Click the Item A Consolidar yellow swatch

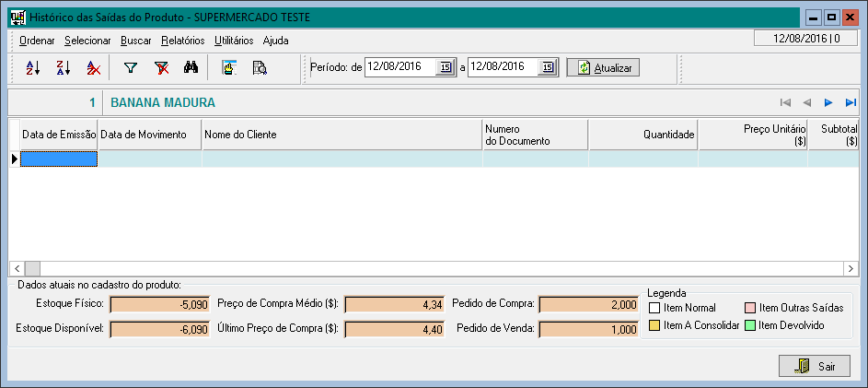tap(654, 325)
